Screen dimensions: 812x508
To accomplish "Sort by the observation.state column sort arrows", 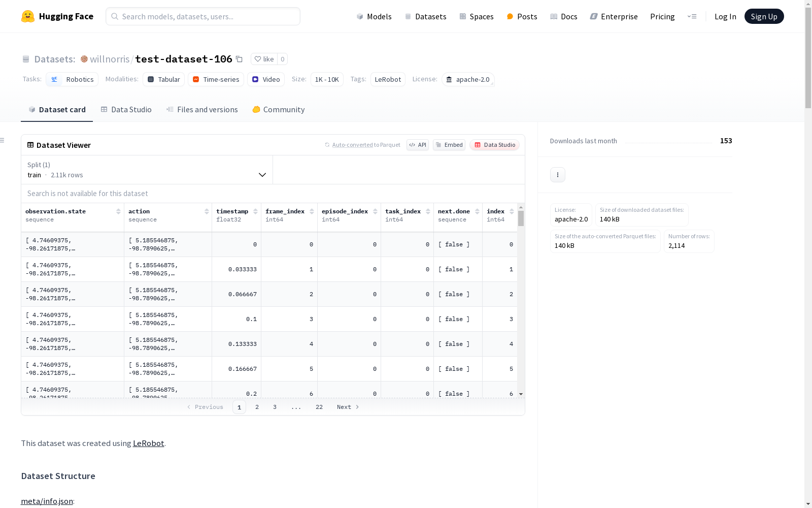I will coord(118,211).
